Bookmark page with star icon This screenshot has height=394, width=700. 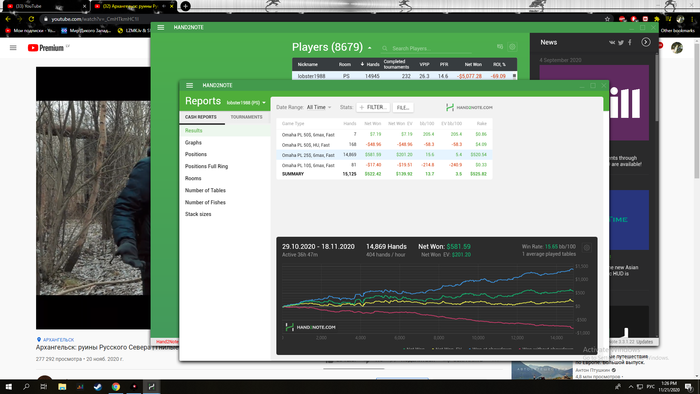[607, 19]
